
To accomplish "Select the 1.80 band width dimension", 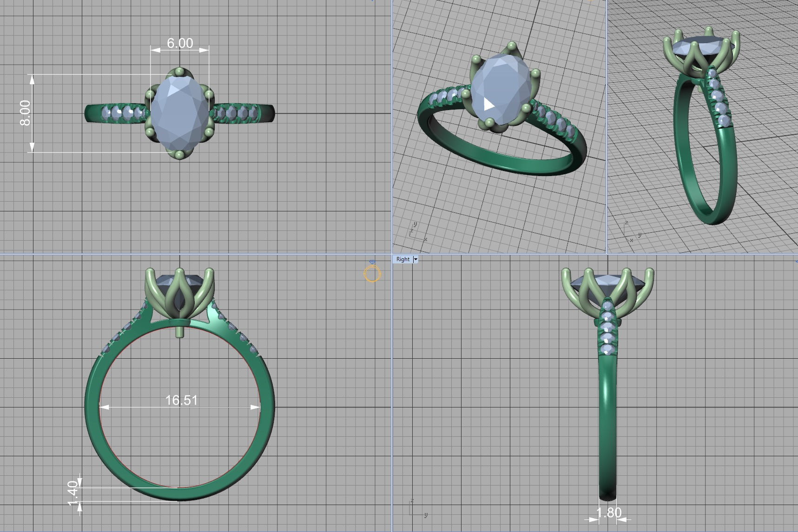I will coord(608,512).
